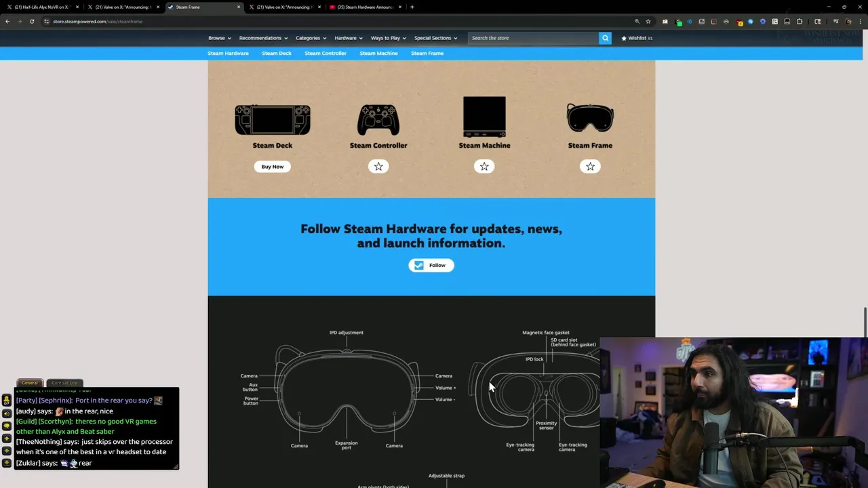The width and height of the screenshot is (868, 488).
Task: Click the [Sephrinx] name in party chat
Action: coord(56,401)
